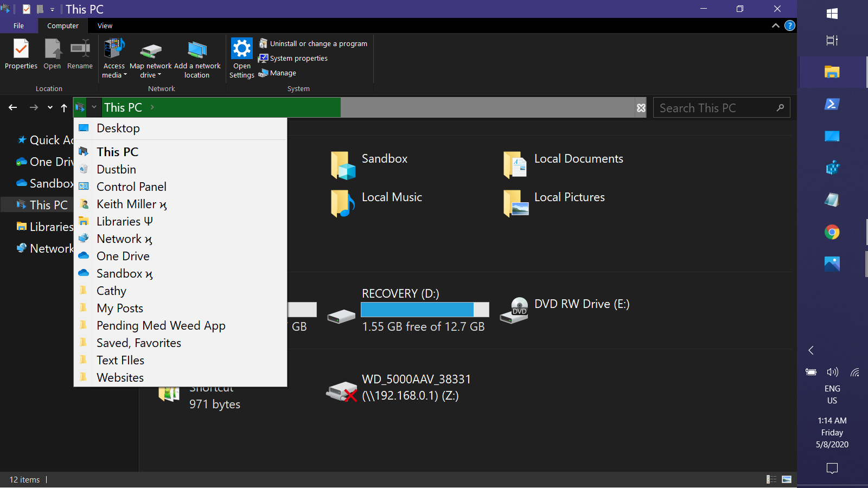Switch to the Computer ribbon tab

(x=63, y=25)
